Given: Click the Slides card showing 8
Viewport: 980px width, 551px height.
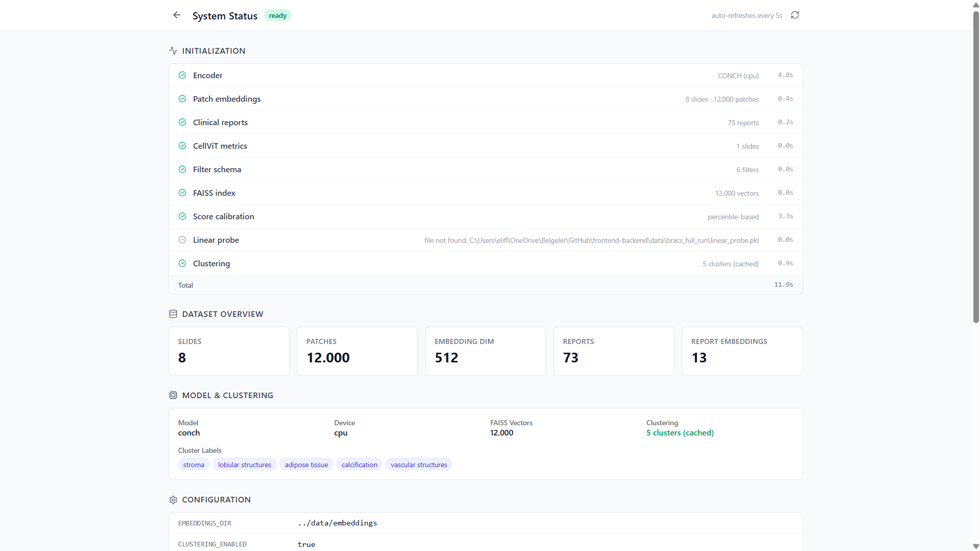Looking at the screenshot, I should click(x=229, y=351).
